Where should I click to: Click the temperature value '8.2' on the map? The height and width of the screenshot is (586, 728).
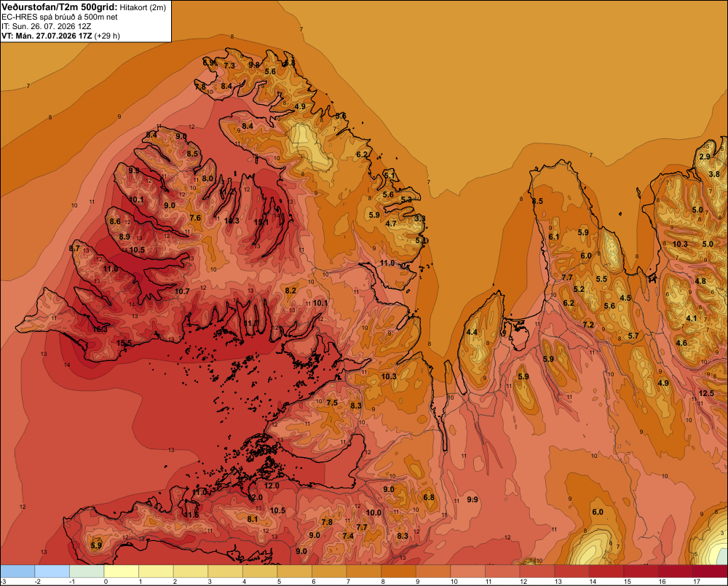pos(290,290)
